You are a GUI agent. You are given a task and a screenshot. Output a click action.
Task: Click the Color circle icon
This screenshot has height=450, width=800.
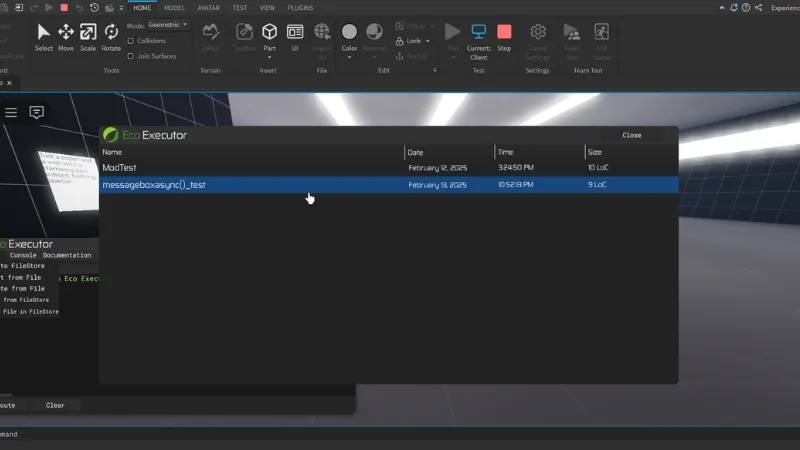tap(349, 32)
